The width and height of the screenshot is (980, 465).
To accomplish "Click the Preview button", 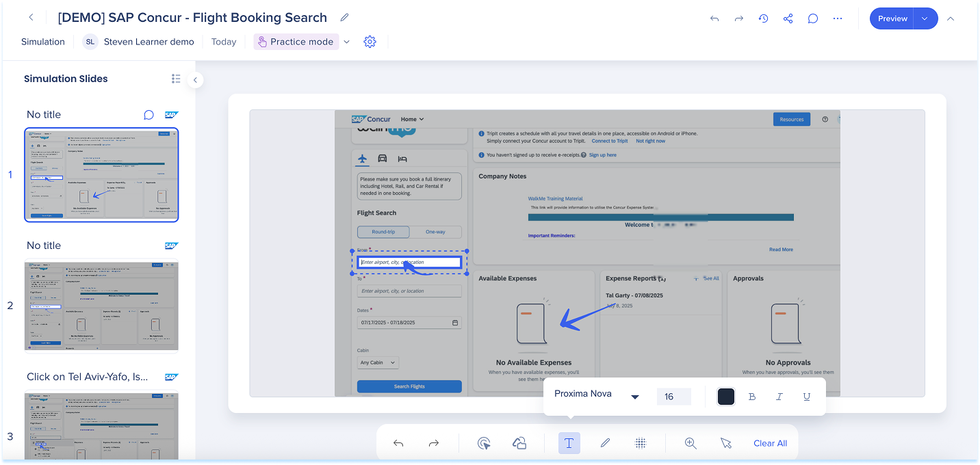I will [x=892, y=18].
